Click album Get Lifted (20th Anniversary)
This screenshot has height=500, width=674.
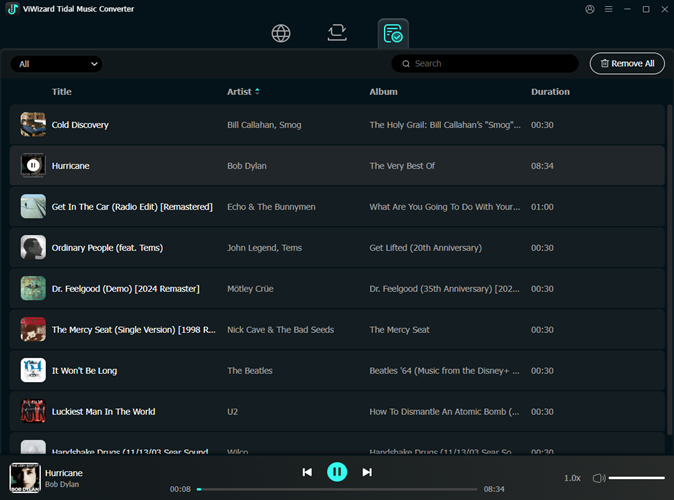click(x=426, y=248)
